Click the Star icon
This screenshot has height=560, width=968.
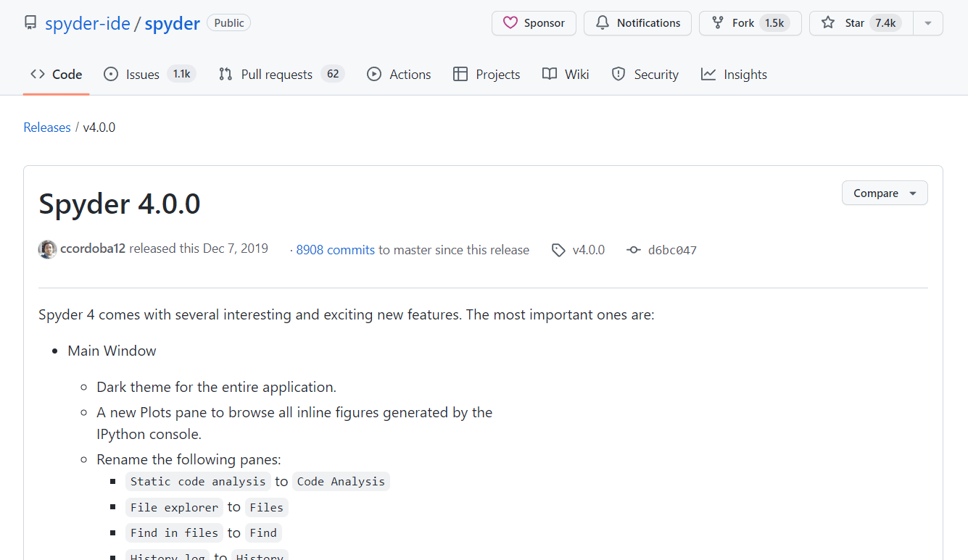click(x=828, y=23)
